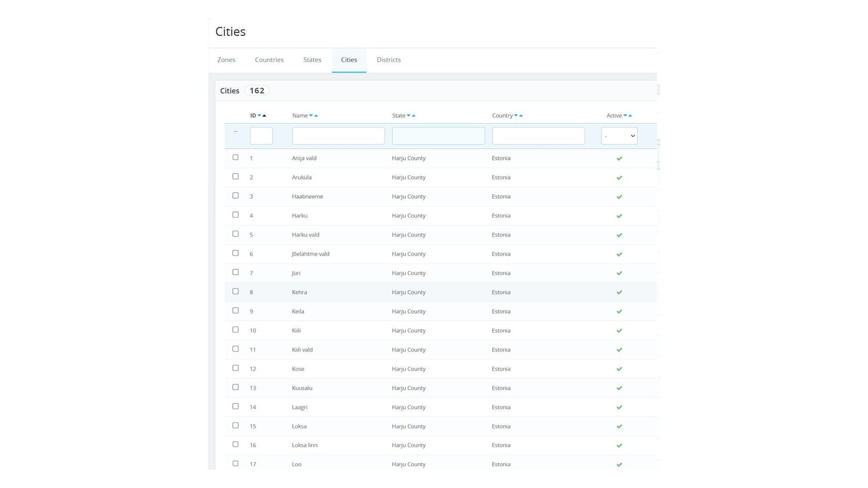This screenshot has width=868, height=488.
Task: Tick the checkbox for Jüri
Action: point(236,272)
